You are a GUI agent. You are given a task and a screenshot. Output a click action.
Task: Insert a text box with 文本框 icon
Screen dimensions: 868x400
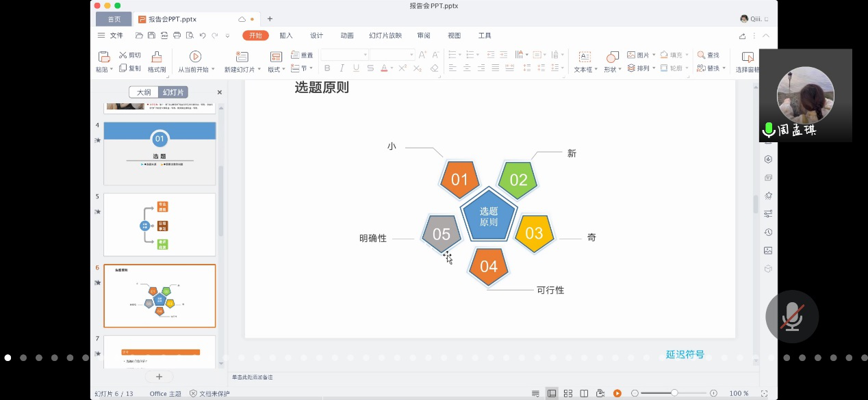(x=585, y=57)
